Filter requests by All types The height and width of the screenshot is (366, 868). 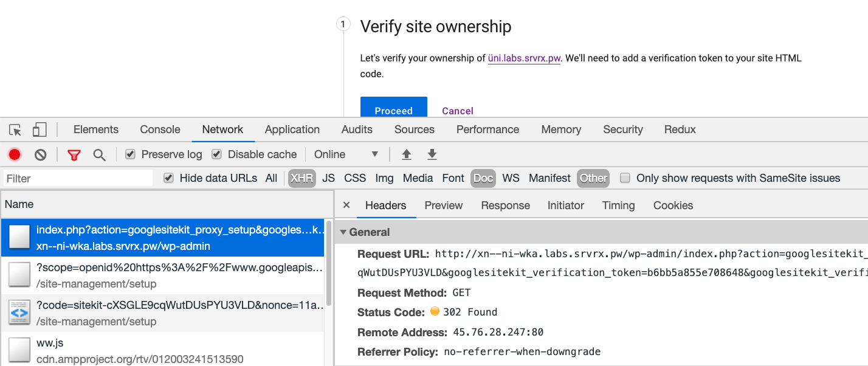[x=271, y=178]
